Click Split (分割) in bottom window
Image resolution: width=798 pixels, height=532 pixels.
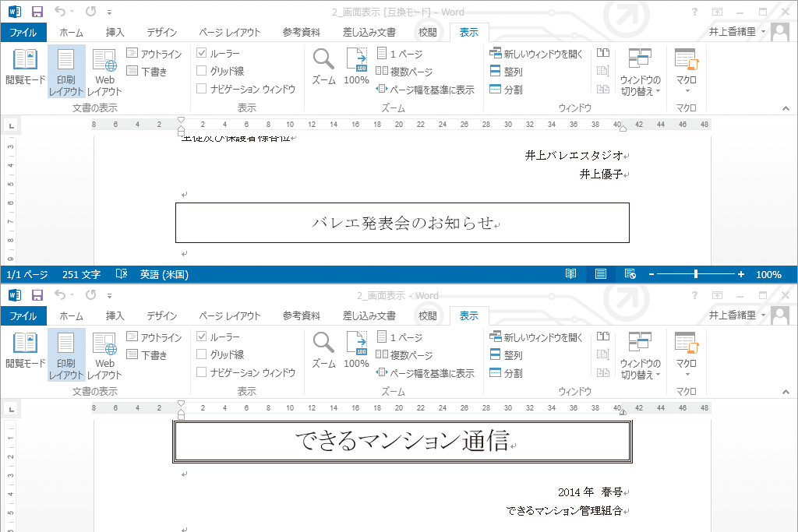tap(507, 373)
